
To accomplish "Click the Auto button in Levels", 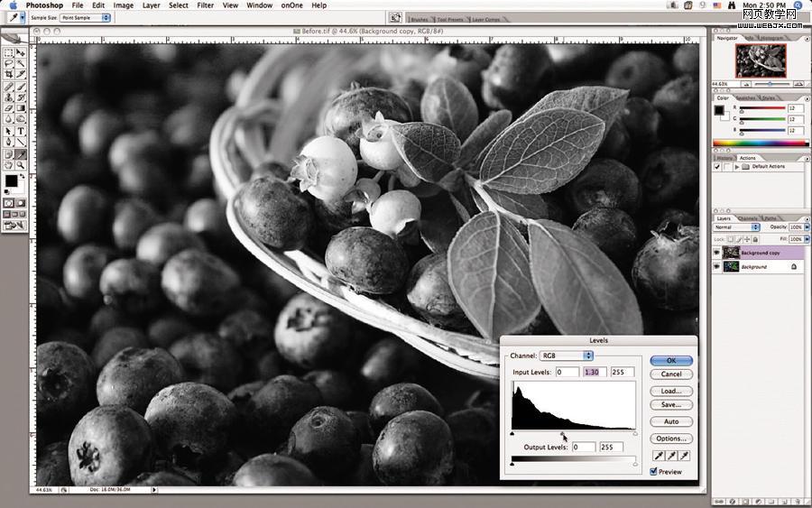I will click(671, 421).
